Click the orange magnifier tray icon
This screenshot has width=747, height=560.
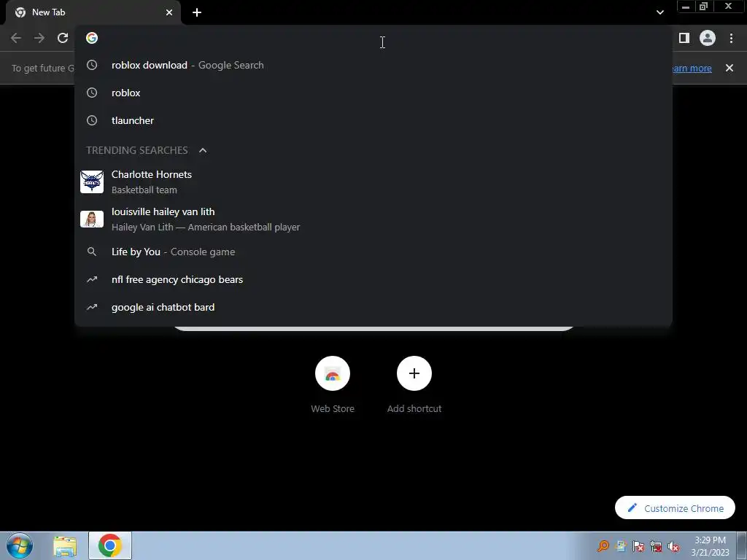pos(603,546)
